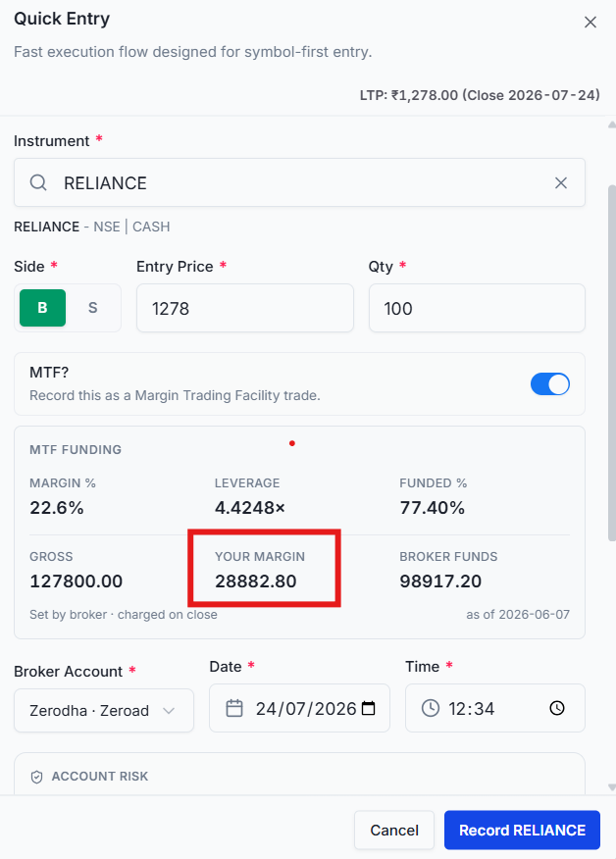Click the Instrument search box with RELIANCE

click(299, 182)
